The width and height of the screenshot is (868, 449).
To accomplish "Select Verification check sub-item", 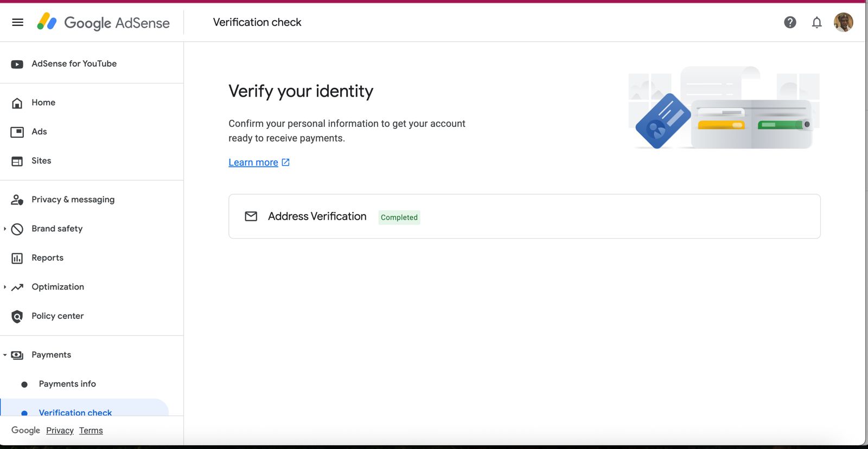I will coord(75,411).
